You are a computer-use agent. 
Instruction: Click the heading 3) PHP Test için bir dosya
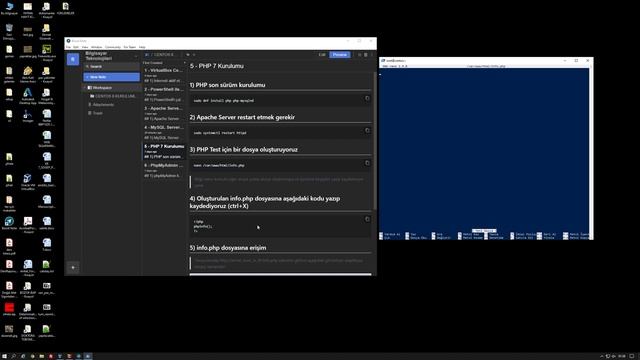pos(244,149)
